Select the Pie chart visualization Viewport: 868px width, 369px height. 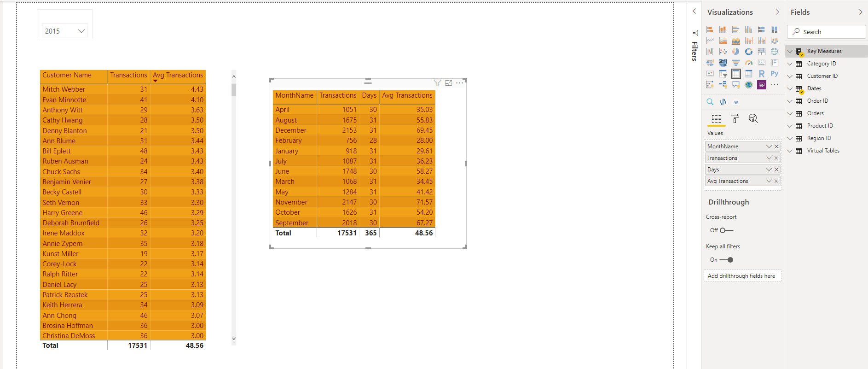coord(736,52)
